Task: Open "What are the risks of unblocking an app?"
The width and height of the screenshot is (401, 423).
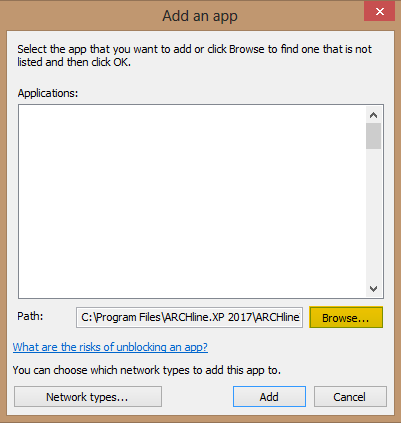Action: point(110,347)
